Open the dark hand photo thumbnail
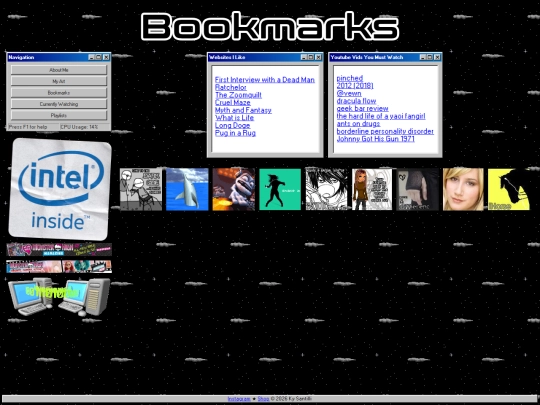This screenshot has width=540, height=405. [x=418, y=189]
